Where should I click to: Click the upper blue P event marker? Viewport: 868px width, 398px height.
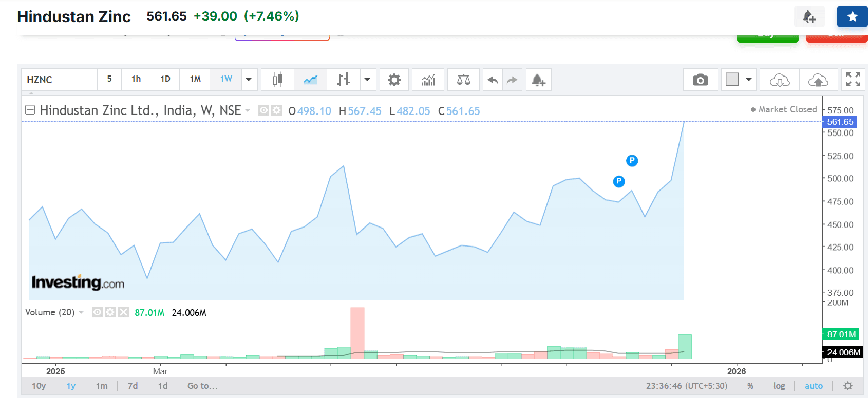pos(632,161)
